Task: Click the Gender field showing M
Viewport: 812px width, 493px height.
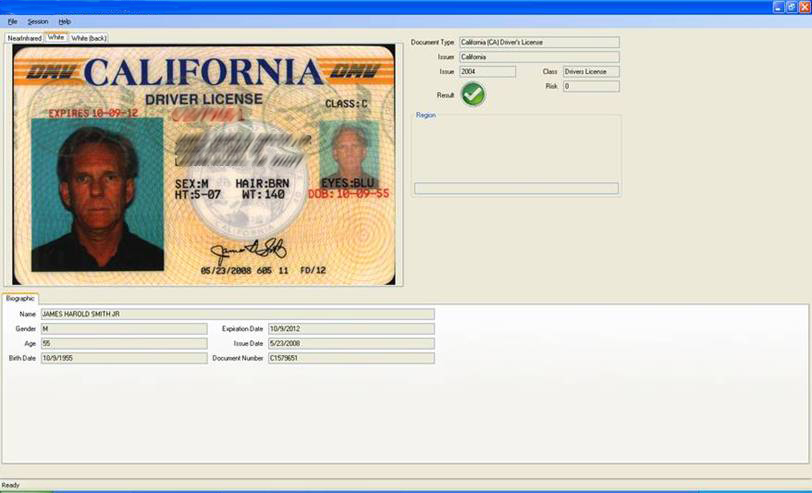Action: (x=124, y=329)
